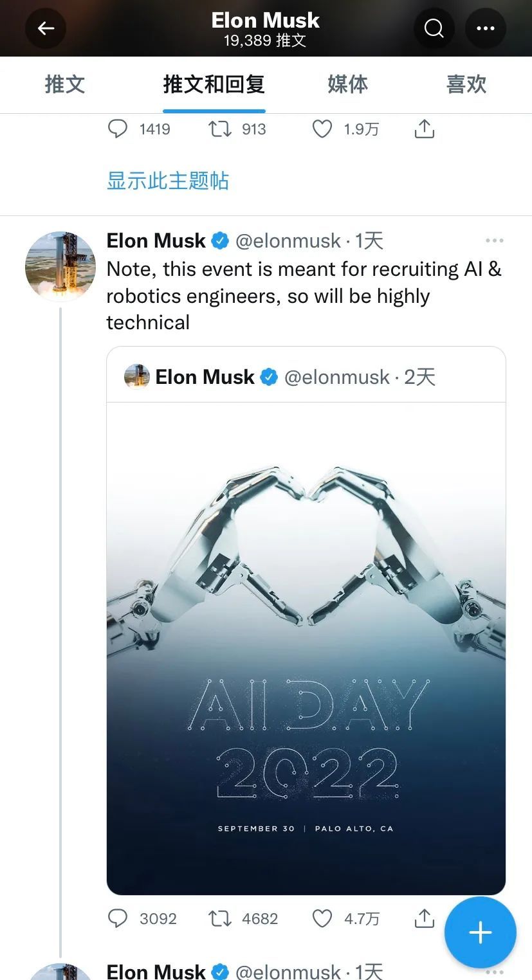Open Elon Musk's rocket profile avatar
Viewport: 532px width, 980px height.
[60, 266]
